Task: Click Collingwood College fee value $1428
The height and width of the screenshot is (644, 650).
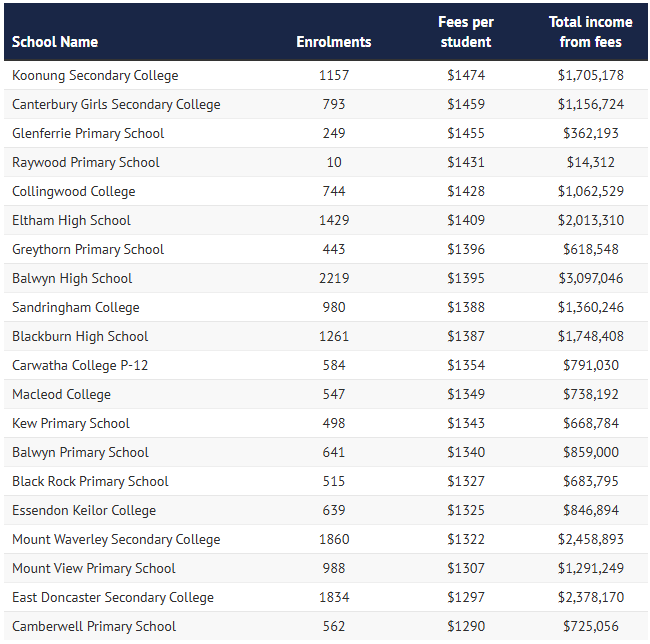Action: 466,191
